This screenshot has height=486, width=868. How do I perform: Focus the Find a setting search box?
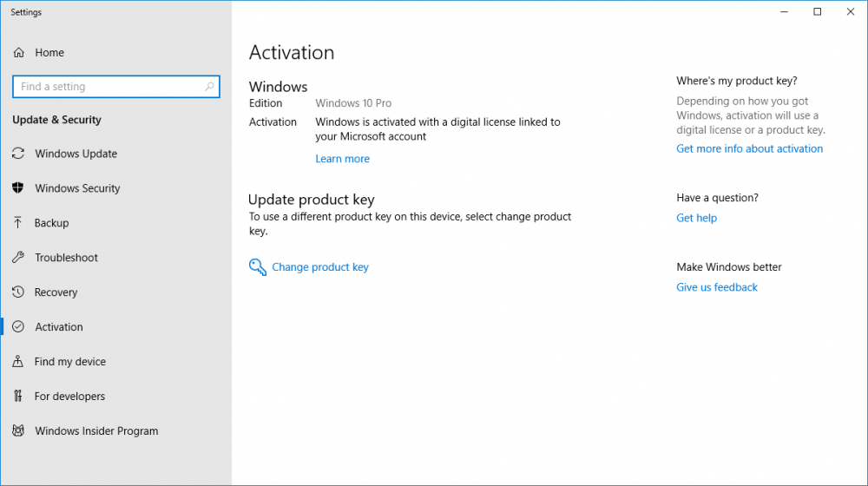point(116,86)
